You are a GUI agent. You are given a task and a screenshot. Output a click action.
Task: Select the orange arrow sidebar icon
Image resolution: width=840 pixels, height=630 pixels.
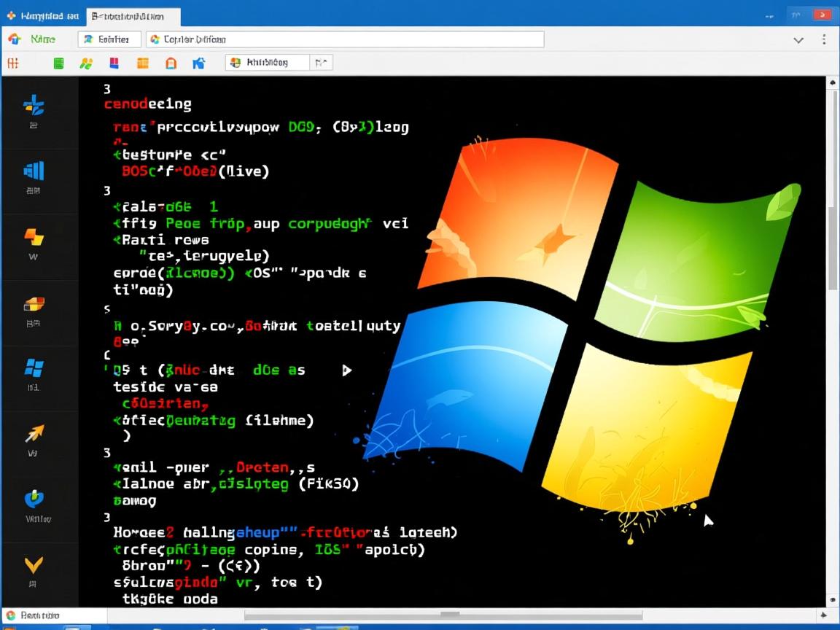coord(34,434)
